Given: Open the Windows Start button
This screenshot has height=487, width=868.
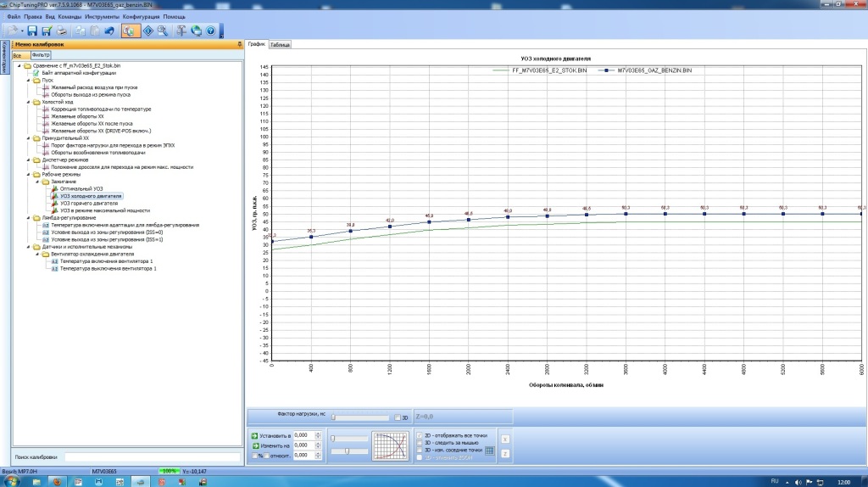Looking at the screenshot, I should [10, 481].
